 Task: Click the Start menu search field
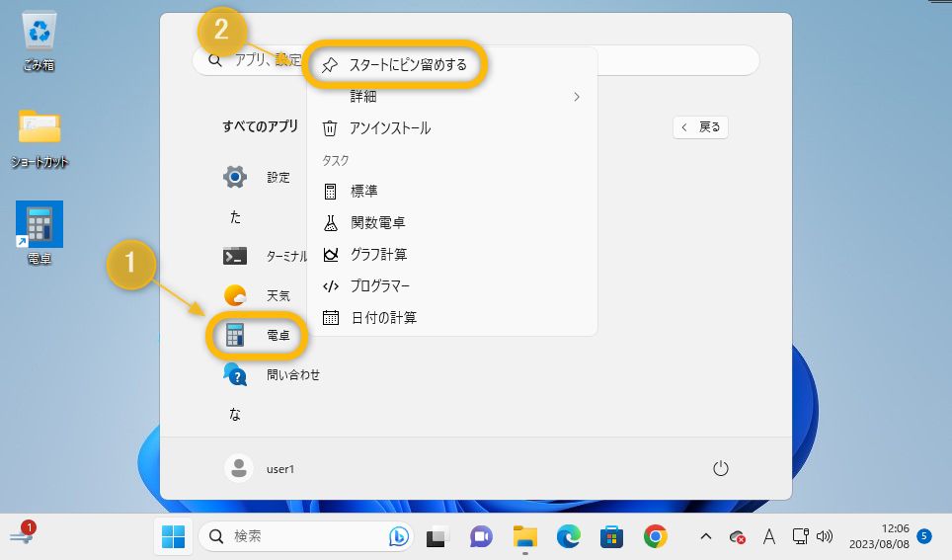click(x=475, y=60)
